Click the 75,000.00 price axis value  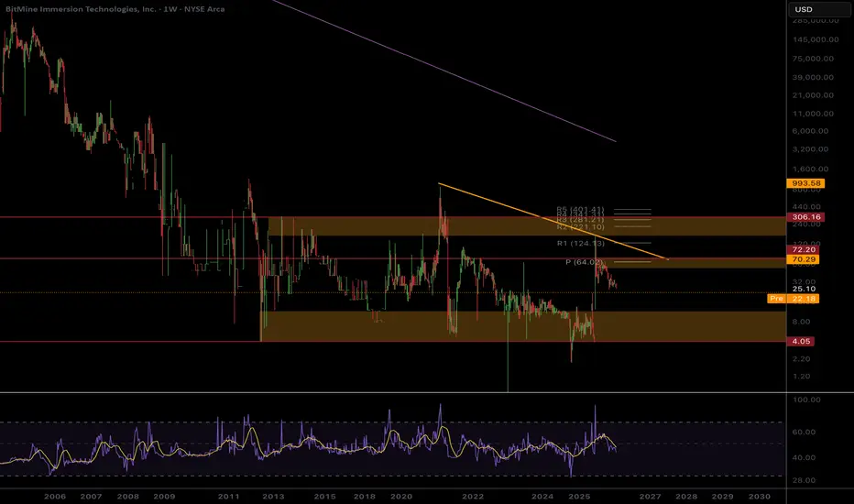coord(813,59)
